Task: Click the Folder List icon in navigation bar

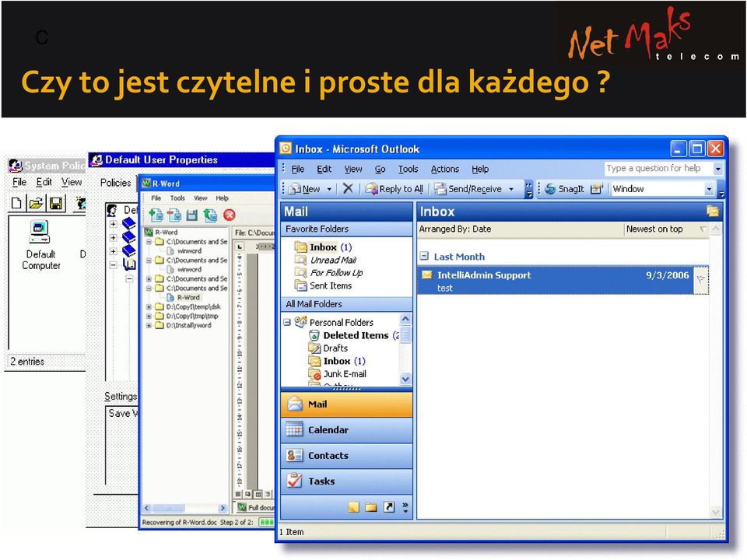Action: (x=371, y=507)
